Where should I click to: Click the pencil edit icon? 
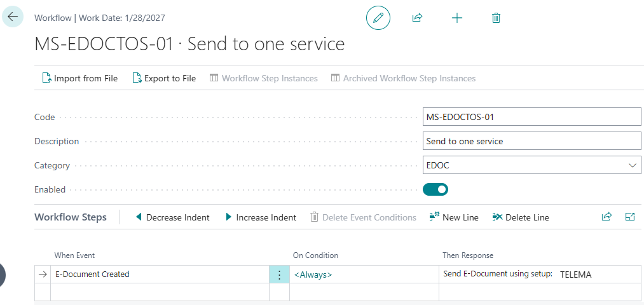(x=378, y=18)
